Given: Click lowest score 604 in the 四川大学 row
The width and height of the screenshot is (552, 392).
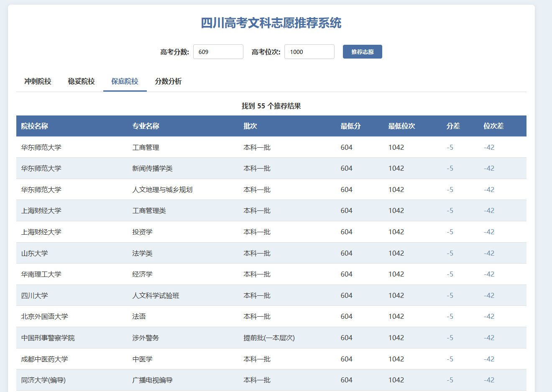Looking at the screenshot, I should click(347, 295).
